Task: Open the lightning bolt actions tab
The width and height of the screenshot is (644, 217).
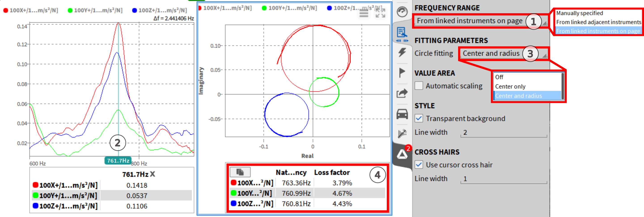Action: pyautogui.click(x=402, y=52)
